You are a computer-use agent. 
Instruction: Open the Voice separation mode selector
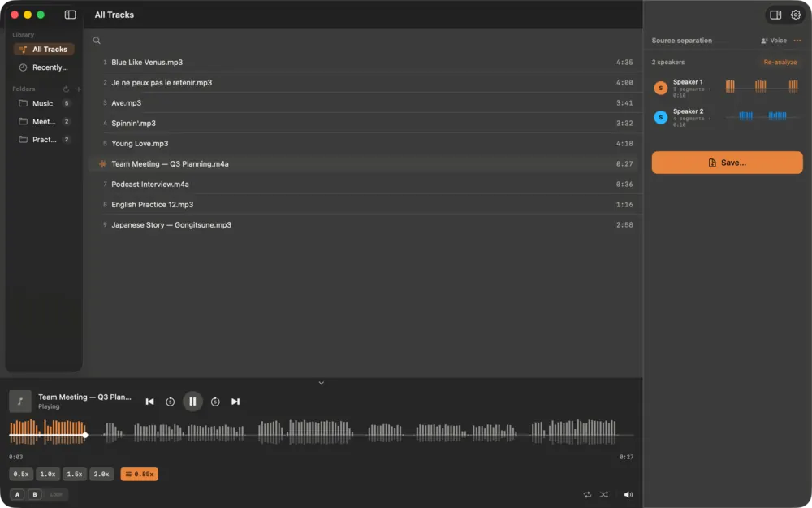pyautogui.click(x=774, y=41)
